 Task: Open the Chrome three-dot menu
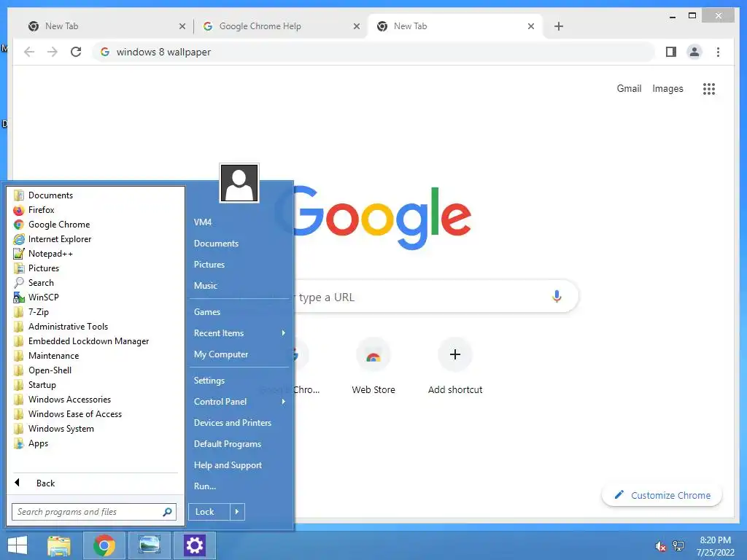click(718, 52)
